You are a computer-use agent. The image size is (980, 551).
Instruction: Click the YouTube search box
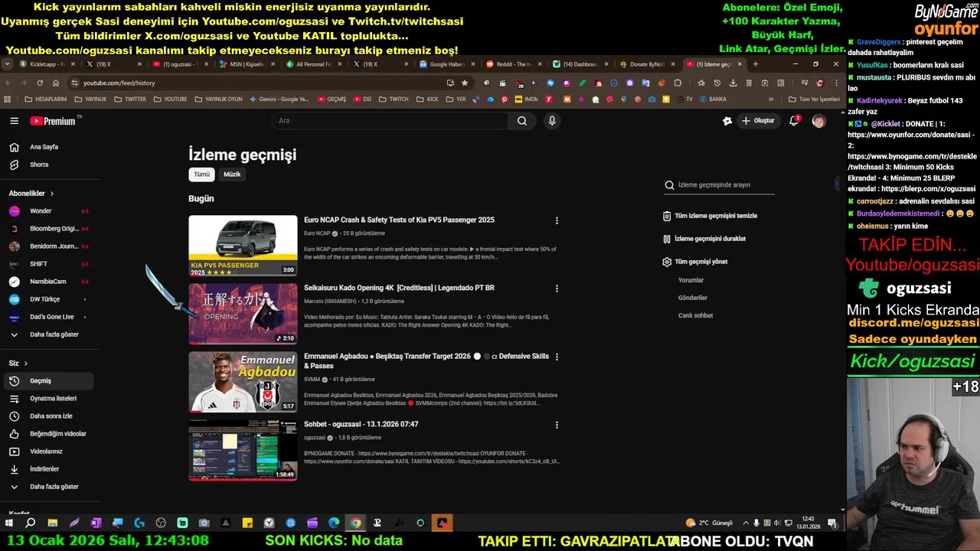point(389,121)
